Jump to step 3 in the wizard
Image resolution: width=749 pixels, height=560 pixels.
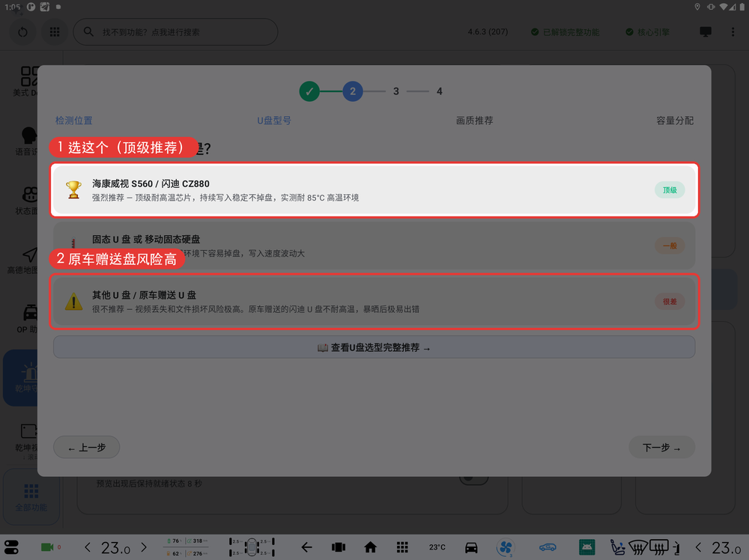pyautogui.click(x=396, y=91)
